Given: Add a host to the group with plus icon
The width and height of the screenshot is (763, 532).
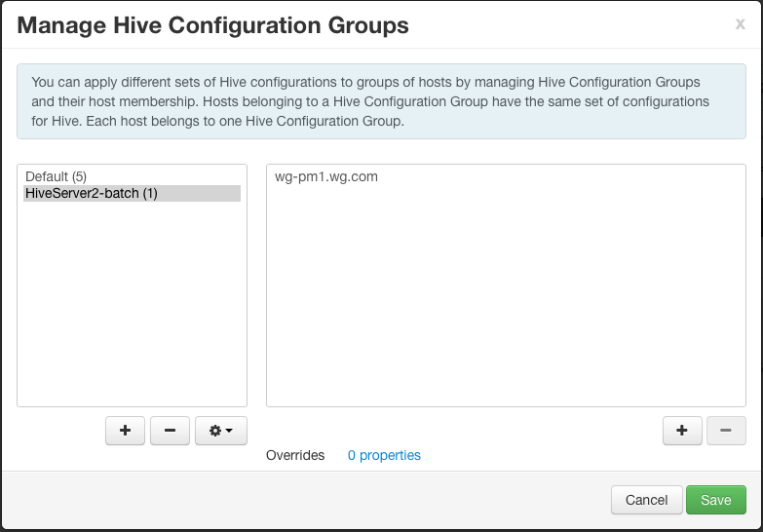Looking at the screenshot, I should click(x=682, y=431).
